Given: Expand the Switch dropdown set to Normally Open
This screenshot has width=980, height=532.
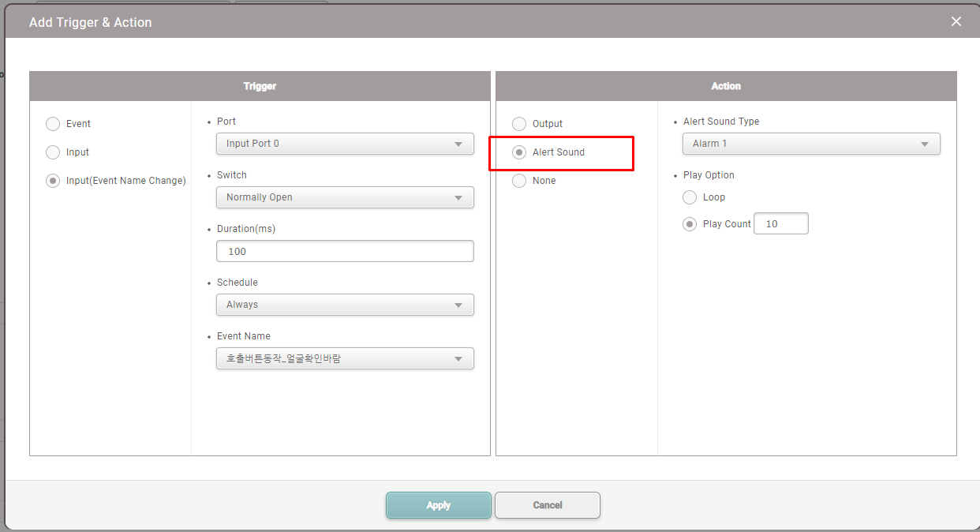Looking at the screenshot, I should pos(344,197).
